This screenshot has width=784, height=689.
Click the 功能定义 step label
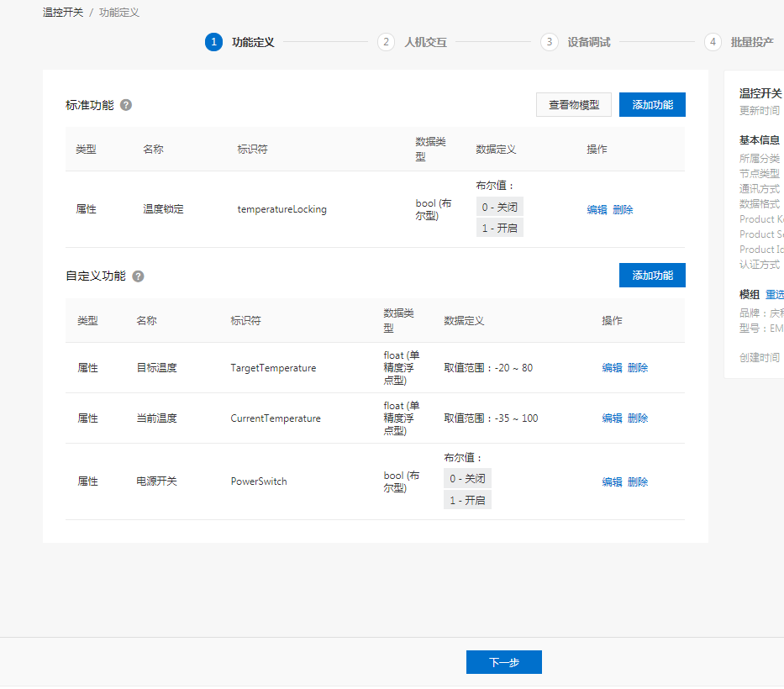(253, 42)
